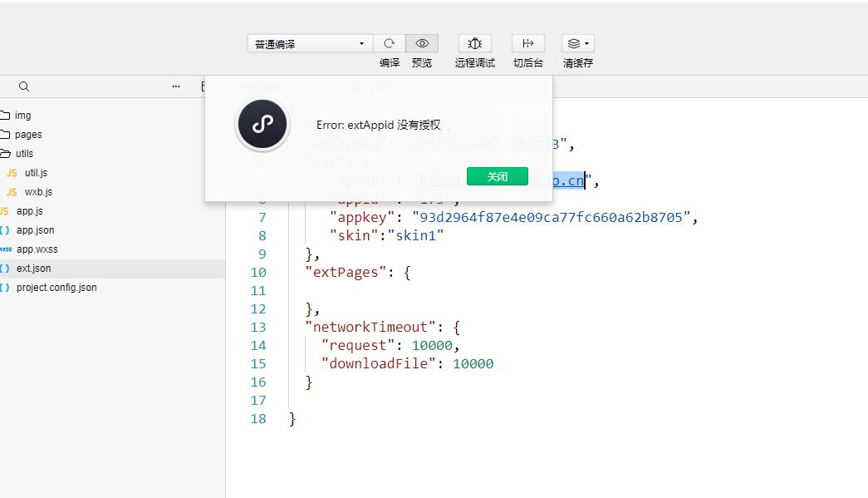Open the file tree more options menu
868x498 pixels.
coord(176,86)
